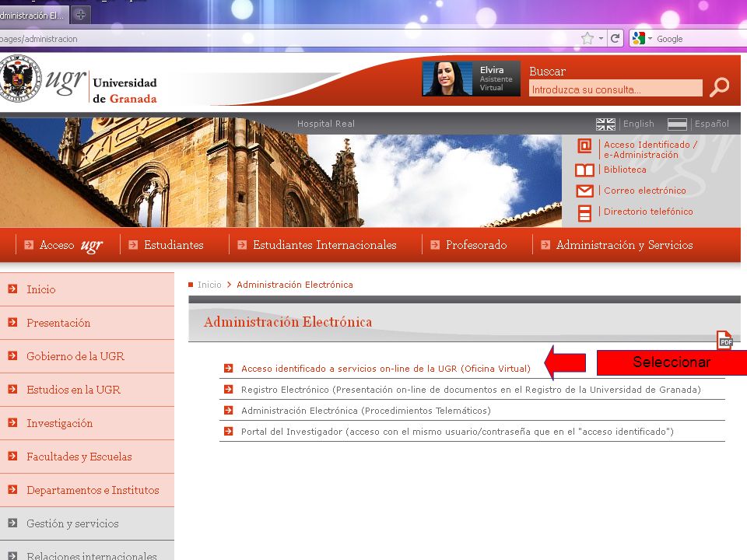Open Gestión y servicios sidebar item
747x560 pixels.
click(86, 523)
